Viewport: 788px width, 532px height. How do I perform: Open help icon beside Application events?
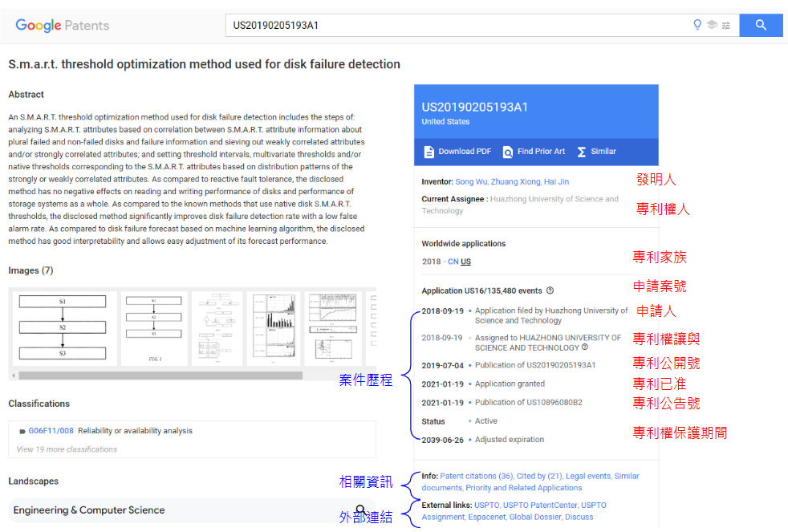pyautogui.click(x=550, y=290)
